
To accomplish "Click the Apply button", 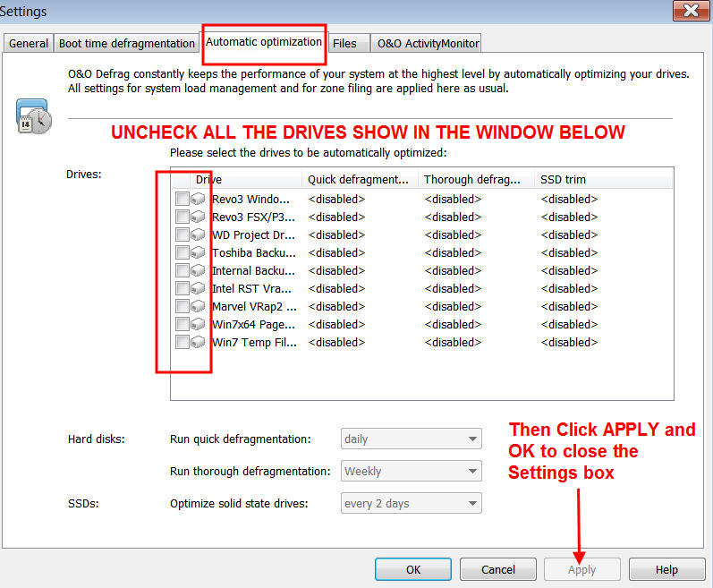I will (x=582, y=569).
